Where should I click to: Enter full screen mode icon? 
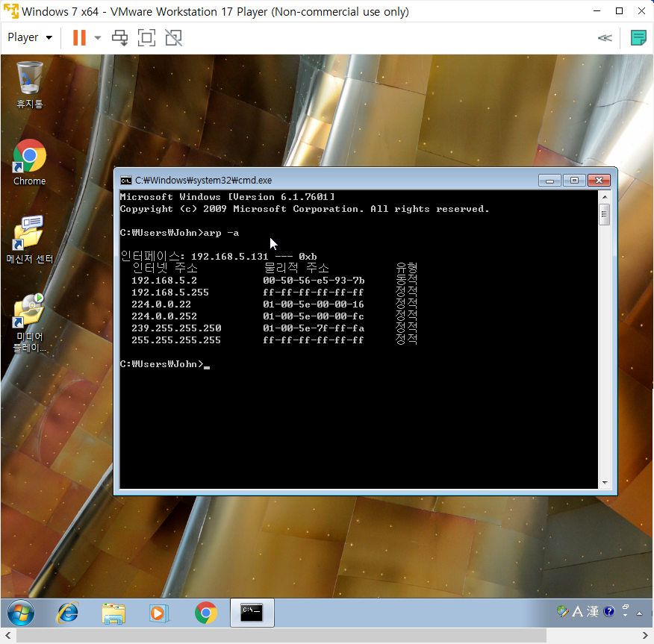(x=146, y=38)
